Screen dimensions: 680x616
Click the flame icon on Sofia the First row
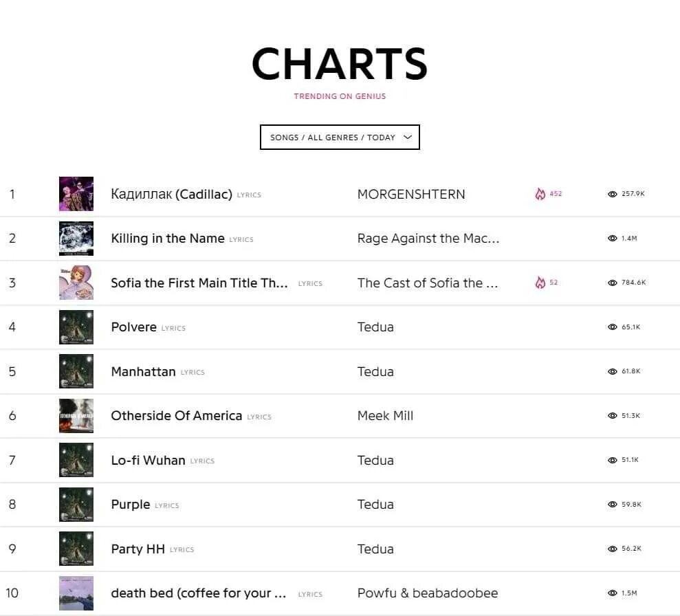point(540,283)
